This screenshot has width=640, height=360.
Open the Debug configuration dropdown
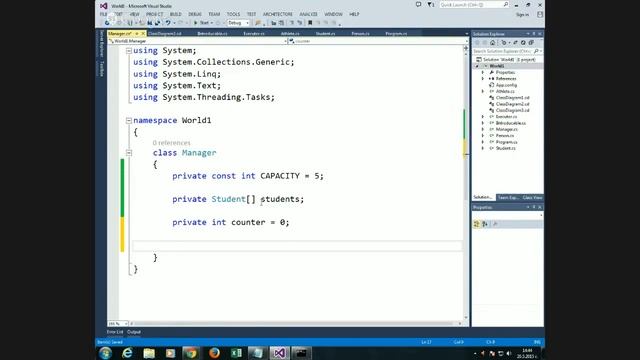(x=238, y=23)
